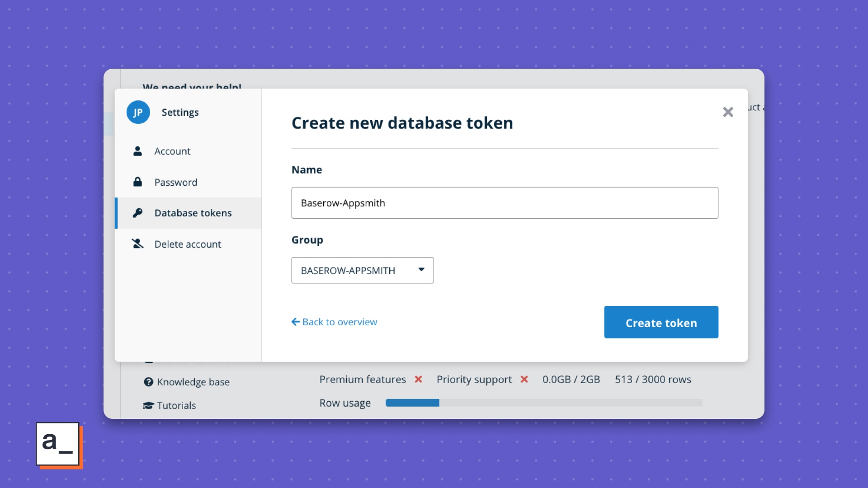
Task: Click the Password lock icon
Action: (137, 182)
